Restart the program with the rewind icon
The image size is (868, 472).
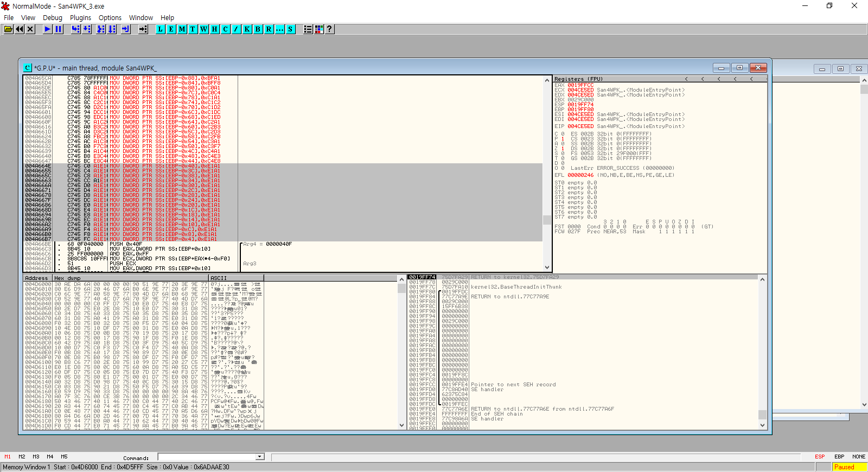20,29
